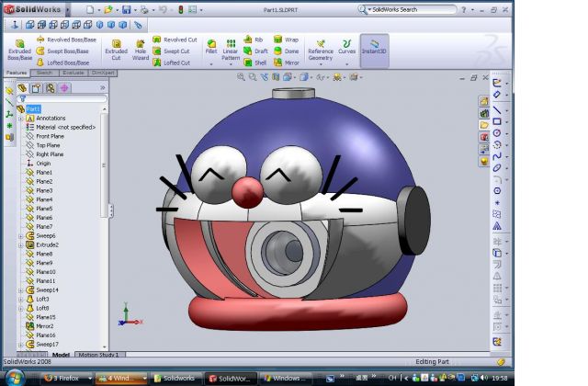Open the PropertyManager tab icon
Viewport: 588px width, 386px height.
(36, 88)
